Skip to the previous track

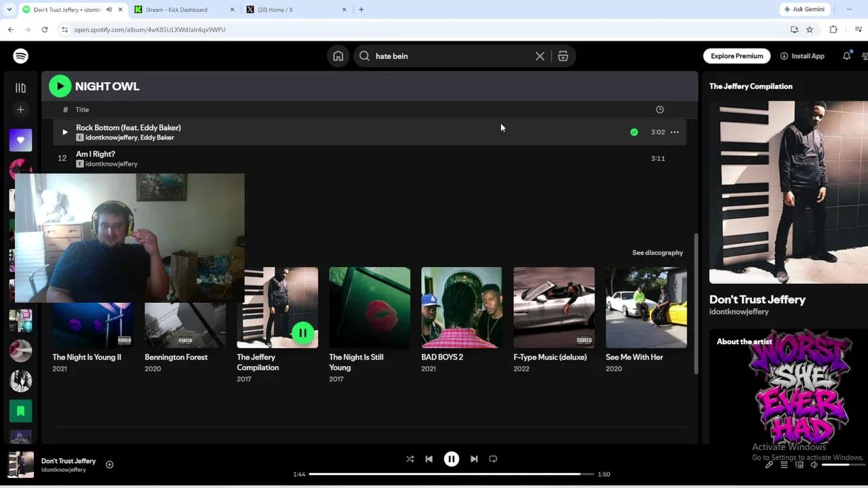coord(429,459)
